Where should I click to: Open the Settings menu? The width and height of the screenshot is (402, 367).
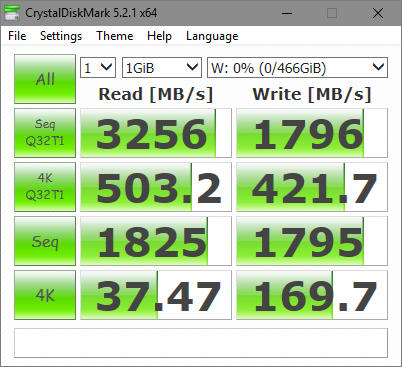click(61, 36)
